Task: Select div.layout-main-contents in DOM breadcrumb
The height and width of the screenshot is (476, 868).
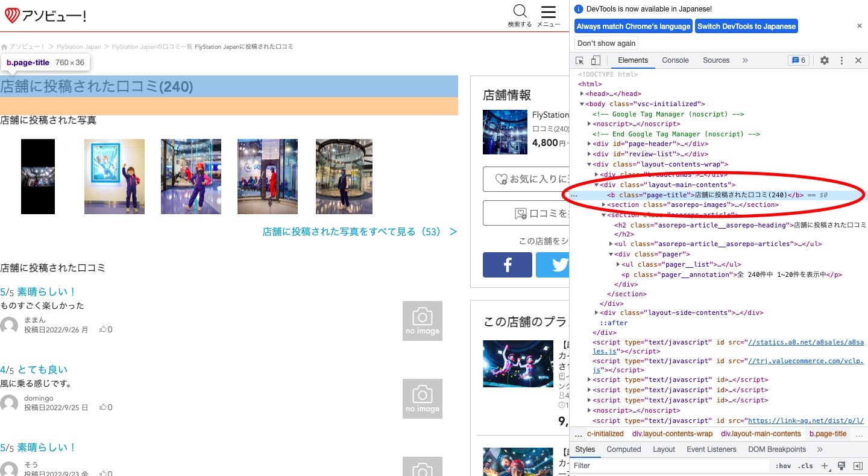Action: pos(761,434)
